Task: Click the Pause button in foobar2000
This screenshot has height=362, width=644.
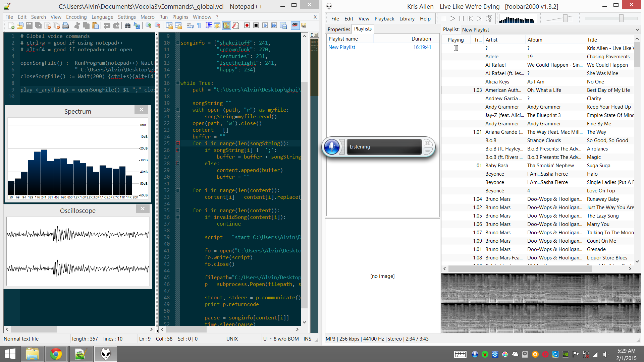Action: [x=462, y=19]
